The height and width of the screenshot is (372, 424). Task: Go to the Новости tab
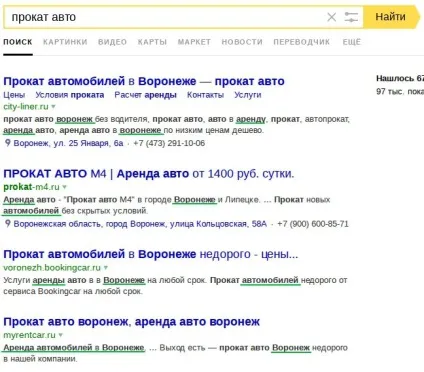pos(242,42)
